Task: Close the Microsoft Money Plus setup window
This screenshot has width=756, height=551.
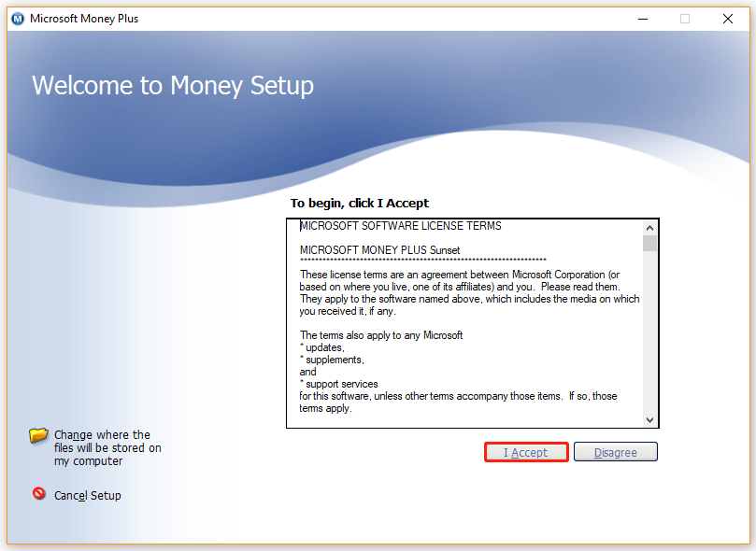Action: tap(728, 19)
